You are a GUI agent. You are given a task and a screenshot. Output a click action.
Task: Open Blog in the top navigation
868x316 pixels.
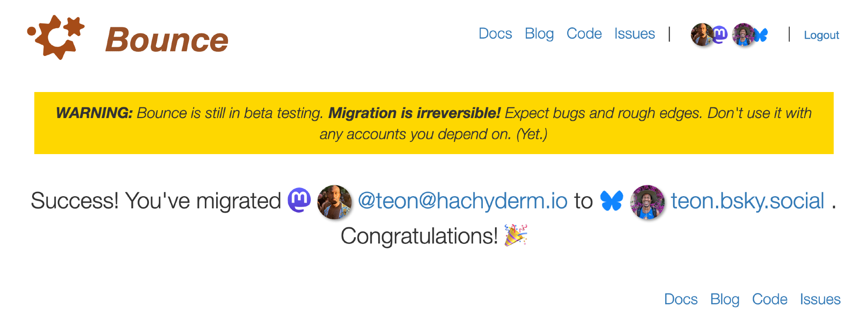(x=539, y=34)
